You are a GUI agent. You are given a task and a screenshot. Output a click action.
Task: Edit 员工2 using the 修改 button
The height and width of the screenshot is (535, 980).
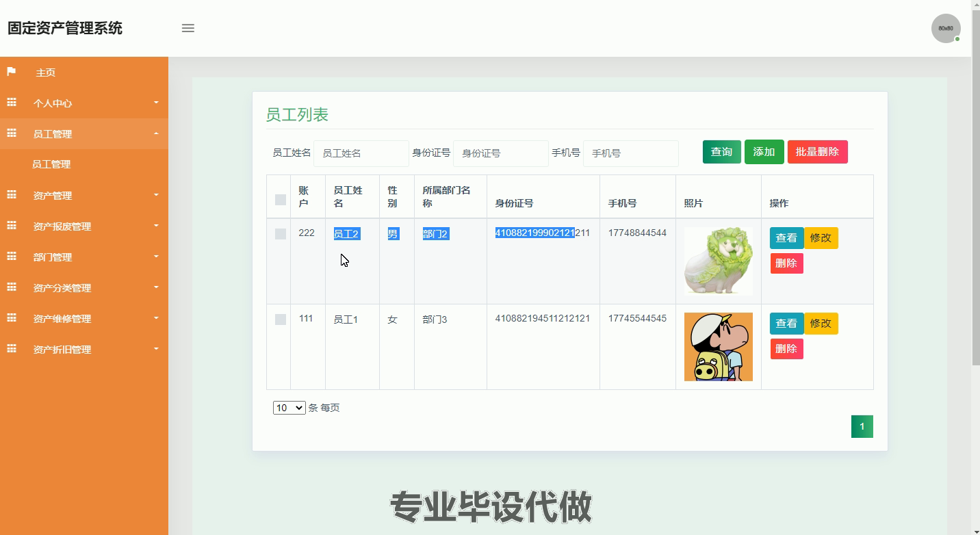(x=821, y=238)
